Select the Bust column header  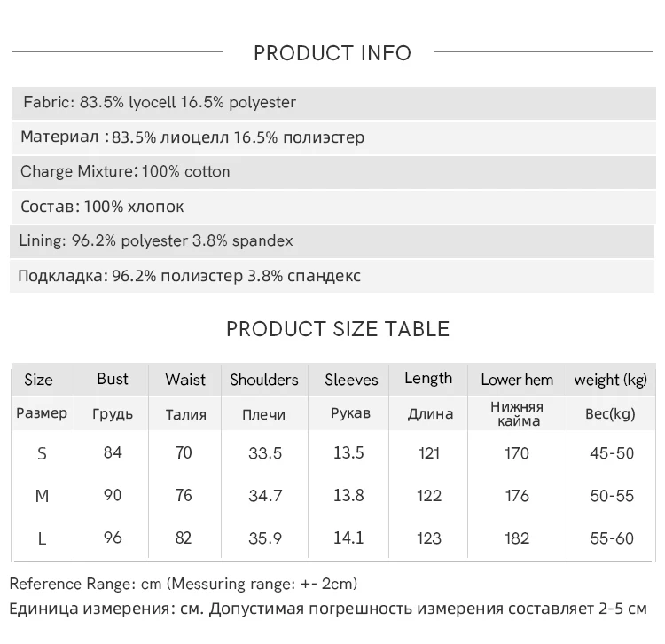(x=113, y=380)
